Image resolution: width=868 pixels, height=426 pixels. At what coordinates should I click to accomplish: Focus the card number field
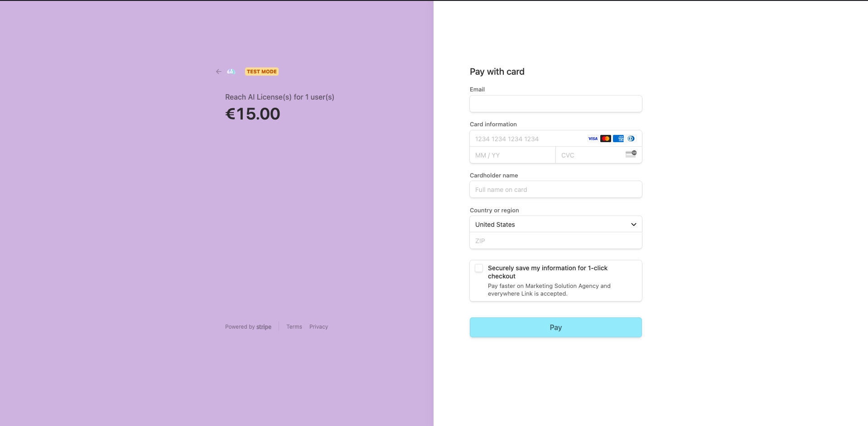pyautogui.click(x=528, y=139)
